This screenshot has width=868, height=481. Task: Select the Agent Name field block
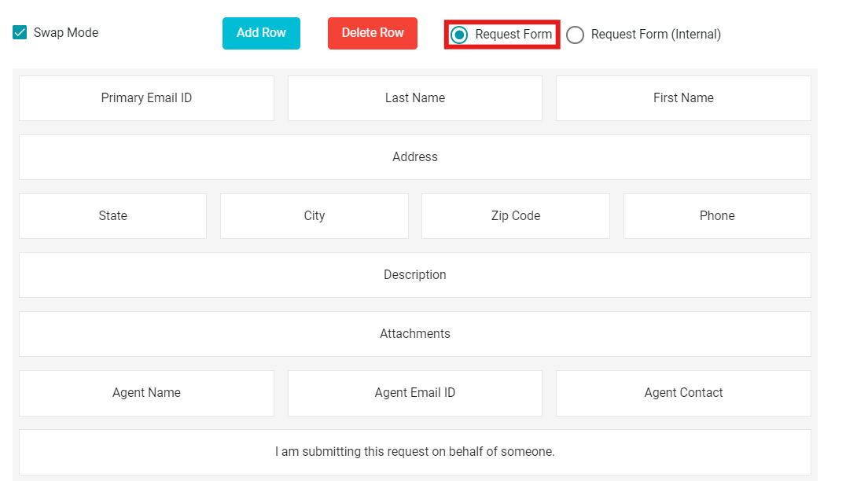pyautogui.click(x=147, y=393)
